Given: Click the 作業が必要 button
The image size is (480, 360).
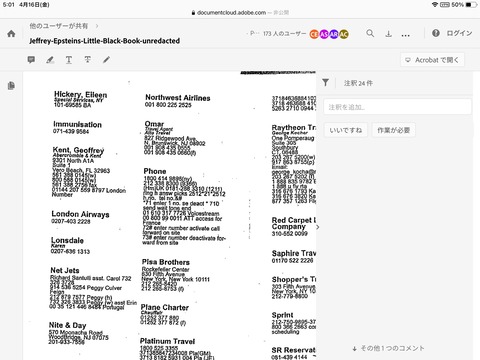Looking at the screenshot, I should tap(394, 130).
